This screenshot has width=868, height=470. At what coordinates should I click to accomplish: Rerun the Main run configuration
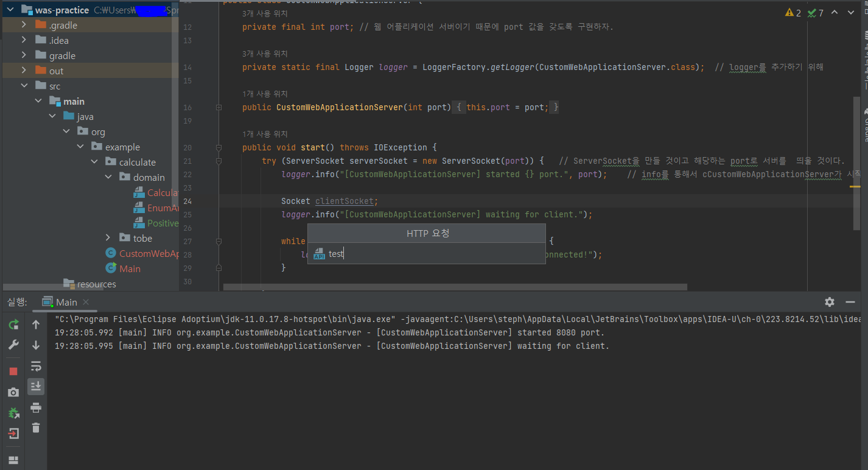point(13,324)
